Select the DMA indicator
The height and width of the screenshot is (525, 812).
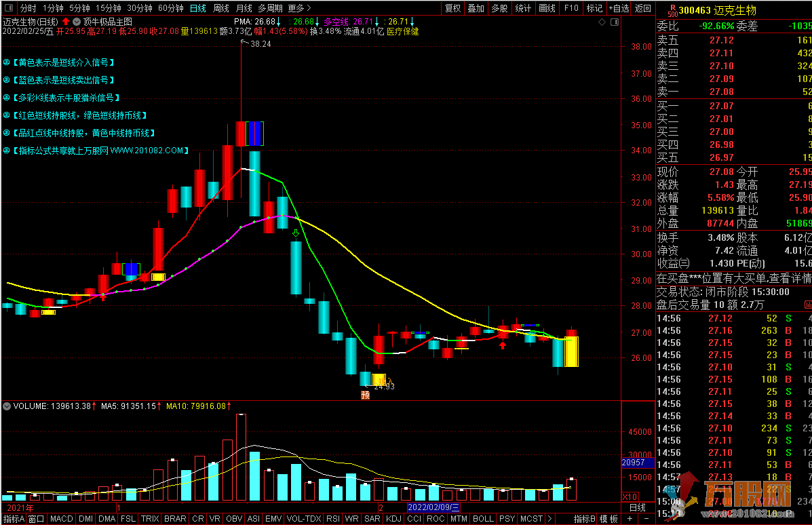[107, 519]
